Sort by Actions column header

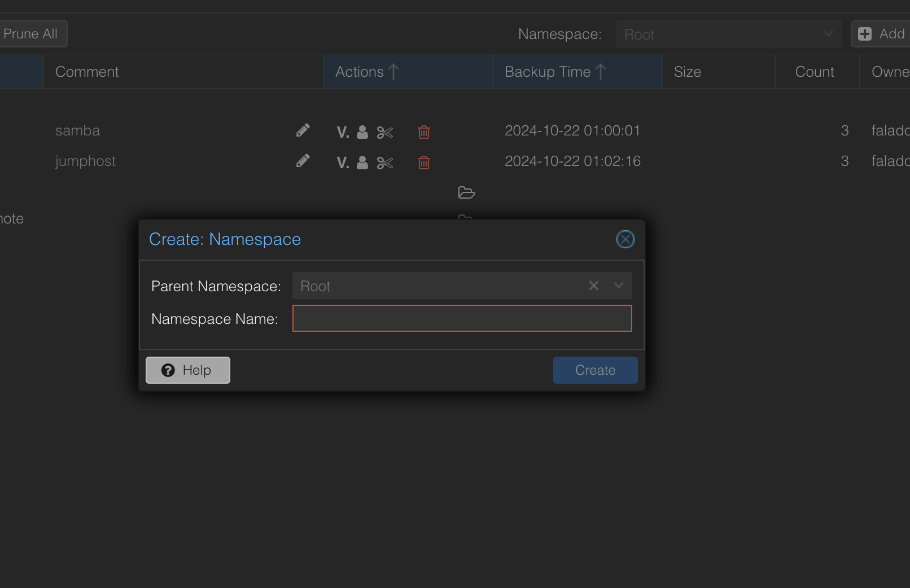[408, 72]
